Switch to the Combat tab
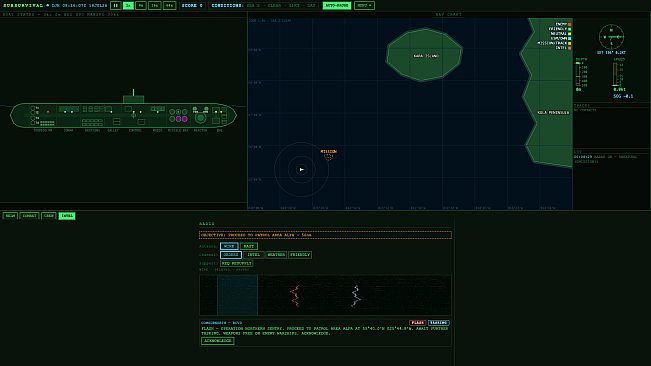Screen dimensions: 651x366 [29, 216]
